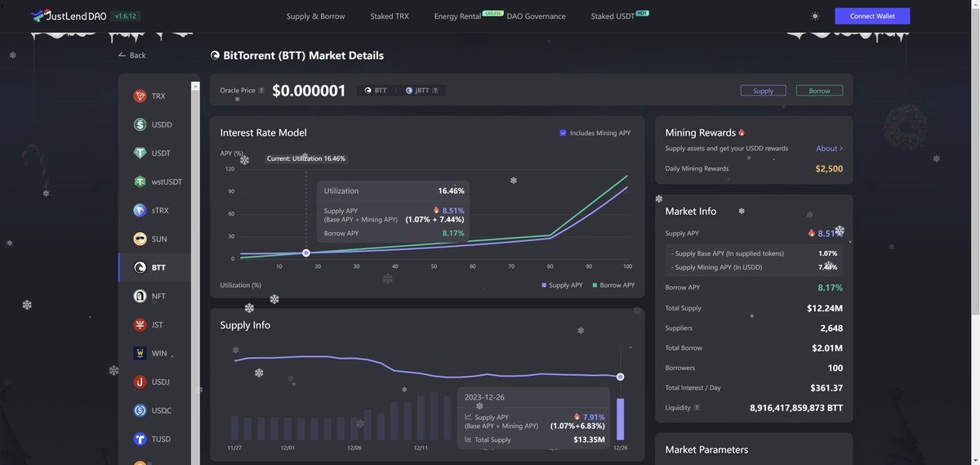Image resolution: width=980 pixels, height=465 pixels.
Task: Click the jBTT help question icon
Action: [x=435, y=91]
